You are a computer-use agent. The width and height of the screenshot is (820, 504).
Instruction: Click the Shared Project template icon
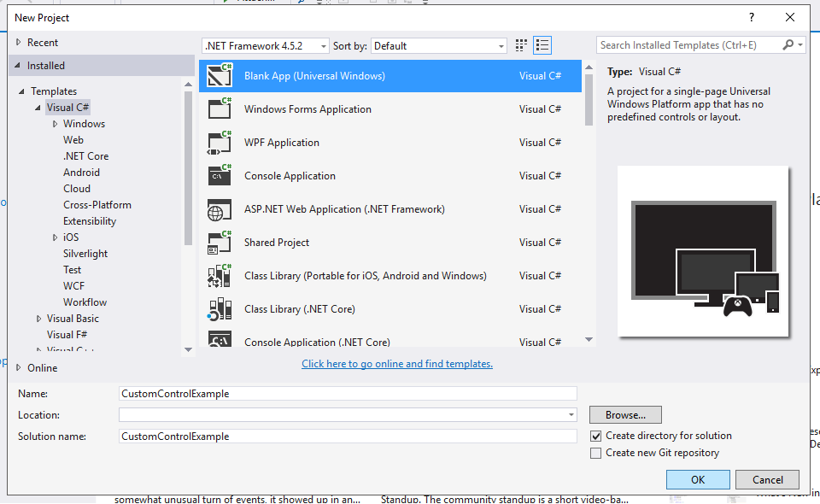220,243
